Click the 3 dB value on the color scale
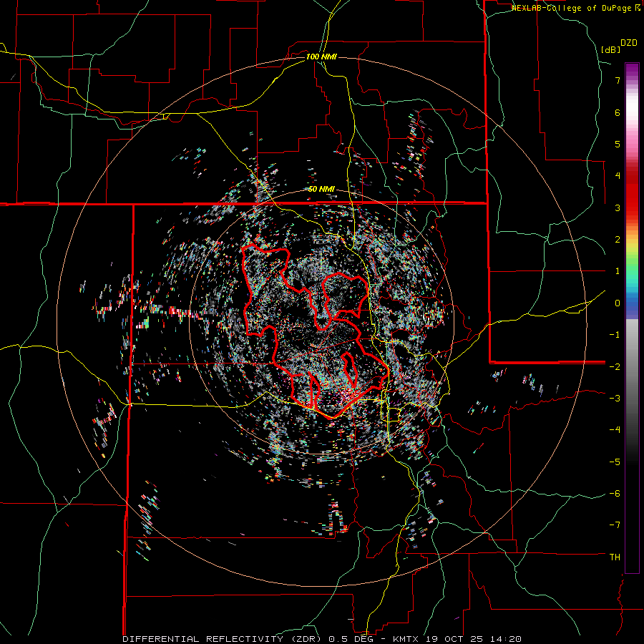644x644 pixels. coord(618,208)
